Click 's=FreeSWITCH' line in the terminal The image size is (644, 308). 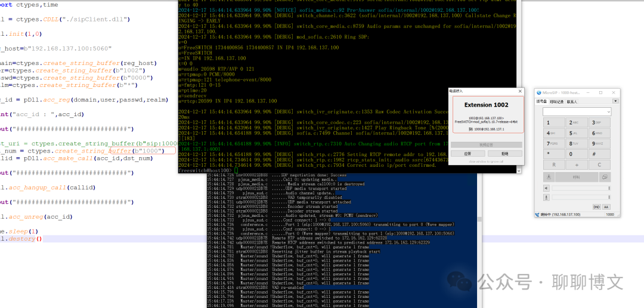click(195, 52)
